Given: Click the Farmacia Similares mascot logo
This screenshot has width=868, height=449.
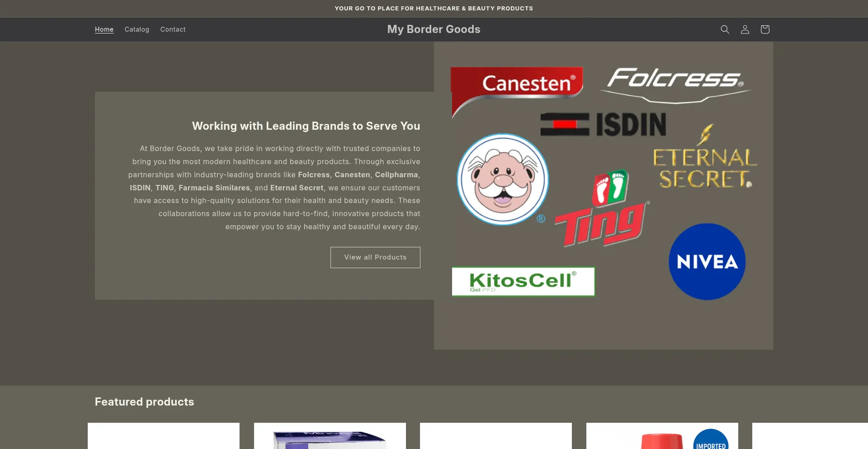Looking at the screenshot, I should click(x=503, y=179).
